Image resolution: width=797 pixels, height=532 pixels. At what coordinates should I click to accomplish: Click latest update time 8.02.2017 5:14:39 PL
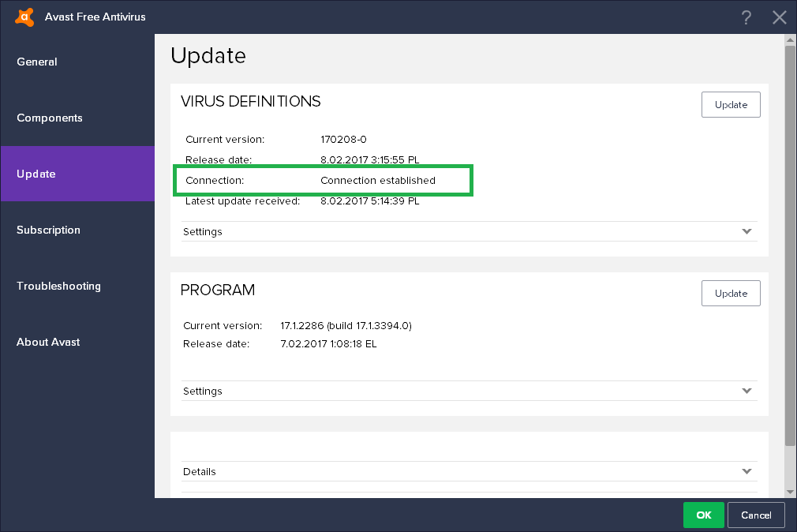click(369, 201)
